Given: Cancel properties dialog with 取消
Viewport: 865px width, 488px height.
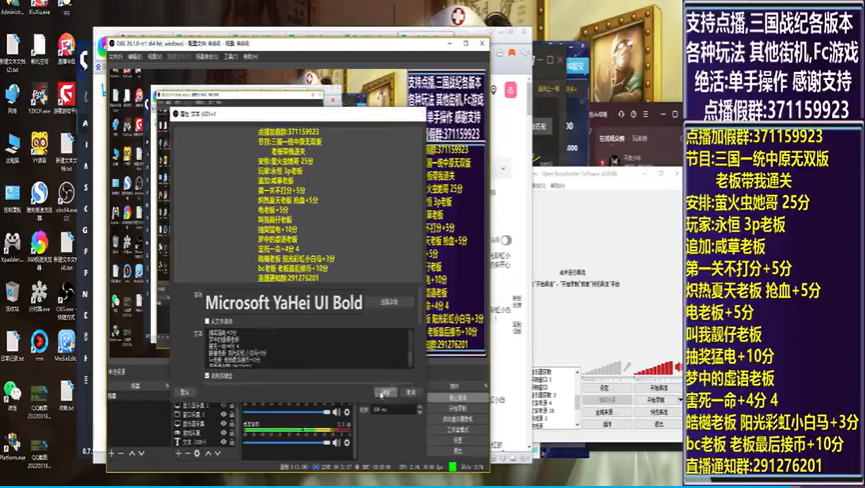Looking at the screenshot, I should coord(410,392).
